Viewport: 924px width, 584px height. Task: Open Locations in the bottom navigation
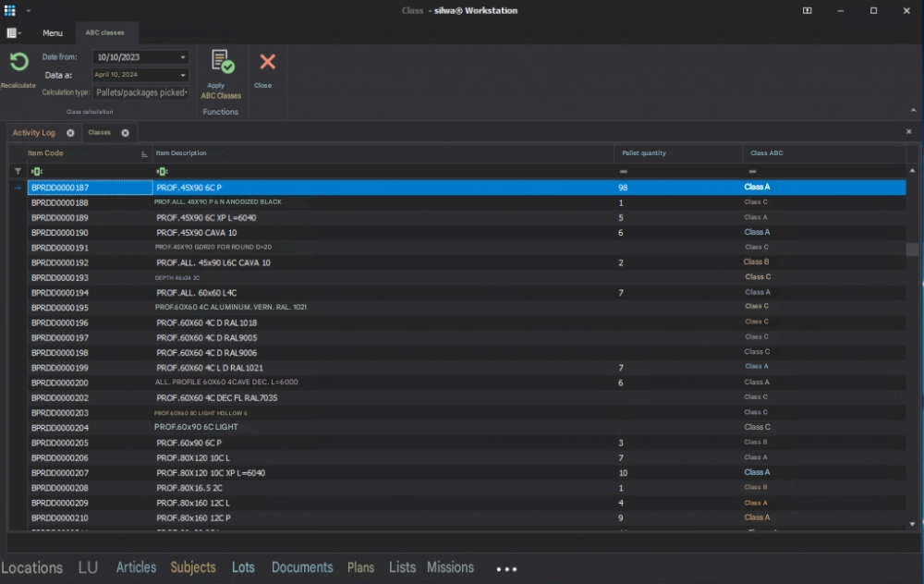click(31, 567)
